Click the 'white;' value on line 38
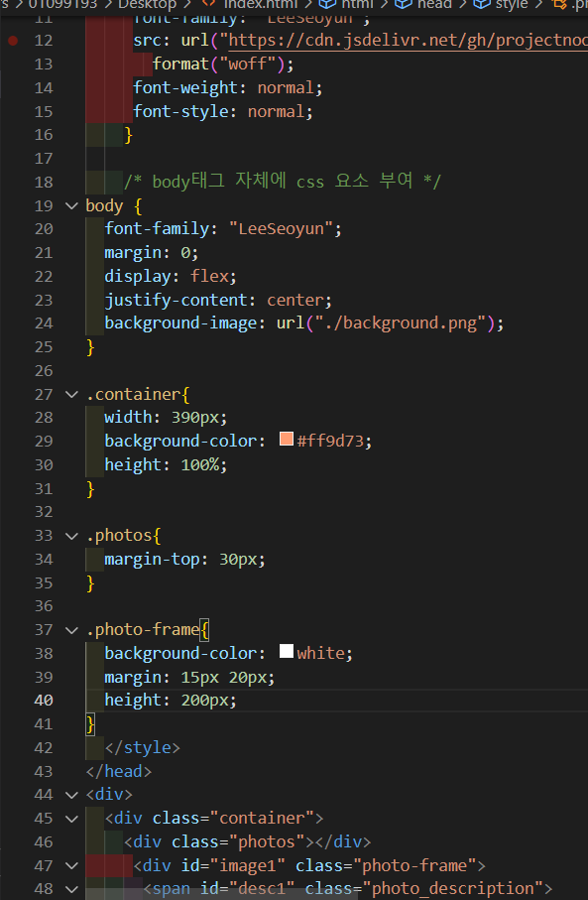The width and height of the screenshot is (588, 900). (x=324, y=653)
